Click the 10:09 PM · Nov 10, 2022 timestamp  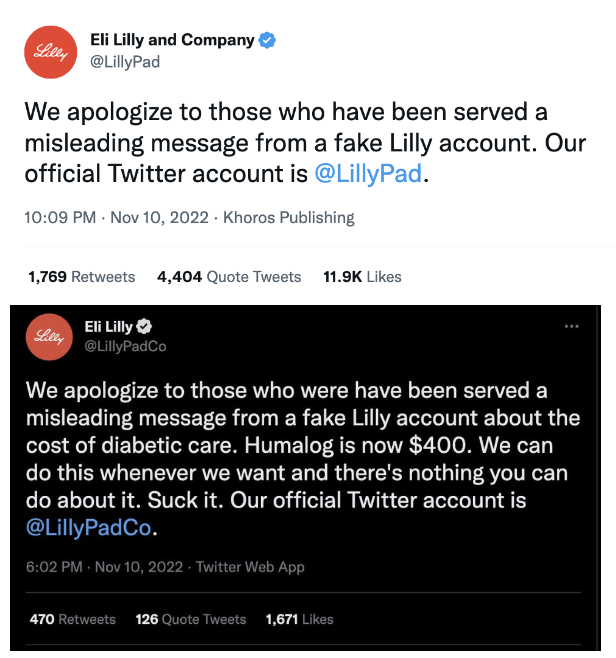116,217
